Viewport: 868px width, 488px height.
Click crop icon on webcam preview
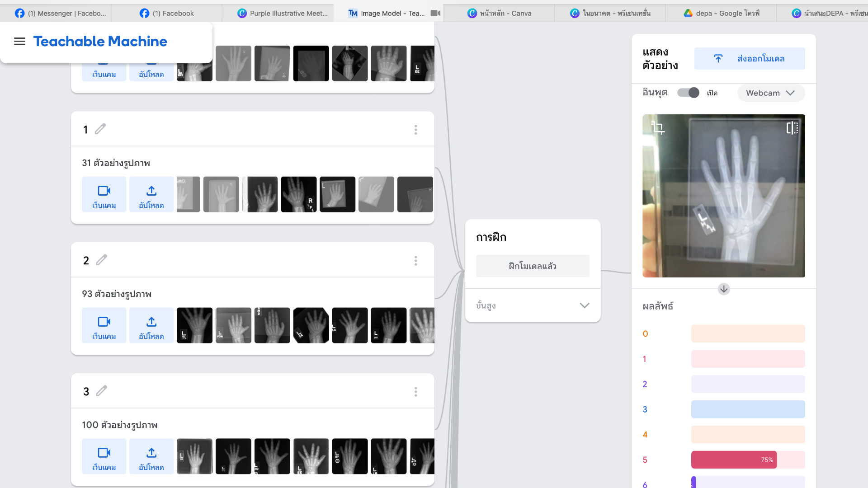[x=658, y=128]
